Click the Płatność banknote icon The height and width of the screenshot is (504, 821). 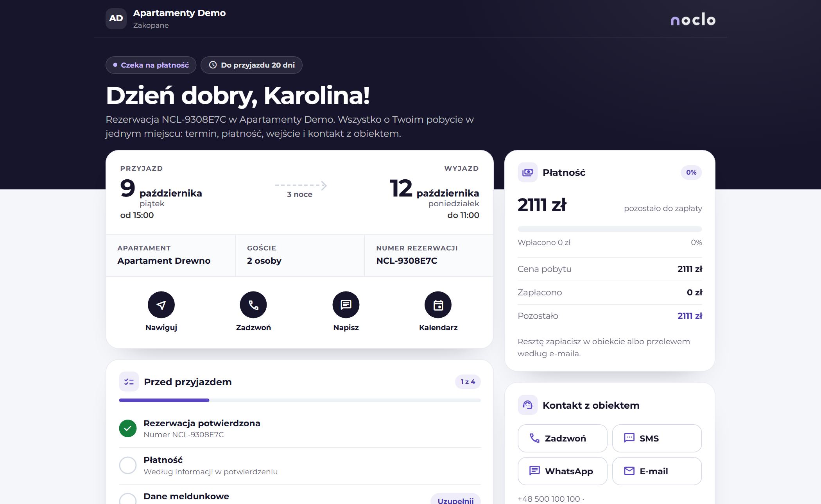(528, 172)
